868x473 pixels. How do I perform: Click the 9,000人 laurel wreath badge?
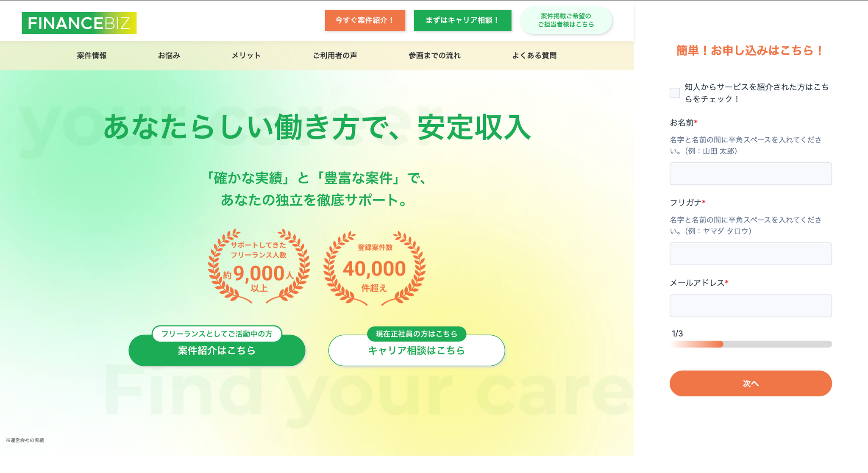(x=259, y=267)
